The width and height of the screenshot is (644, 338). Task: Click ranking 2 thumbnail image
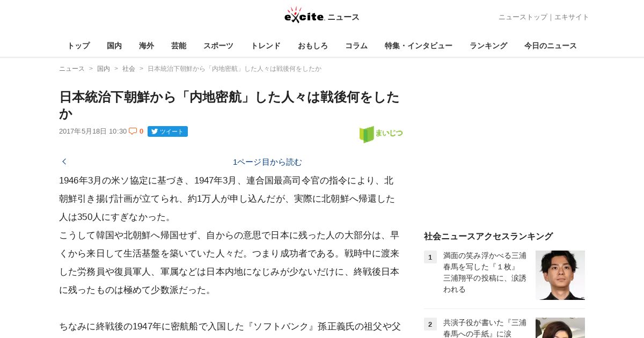tap(560, 328)
